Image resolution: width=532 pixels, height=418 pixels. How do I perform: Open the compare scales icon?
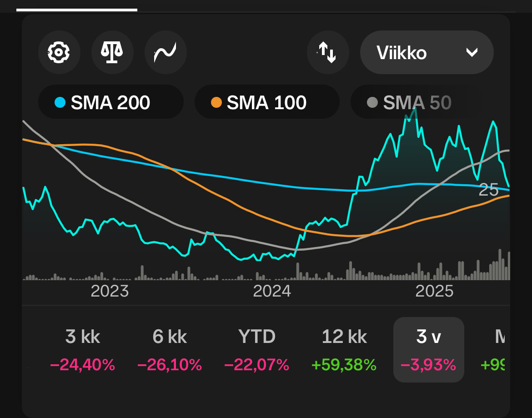coord(112,52)
